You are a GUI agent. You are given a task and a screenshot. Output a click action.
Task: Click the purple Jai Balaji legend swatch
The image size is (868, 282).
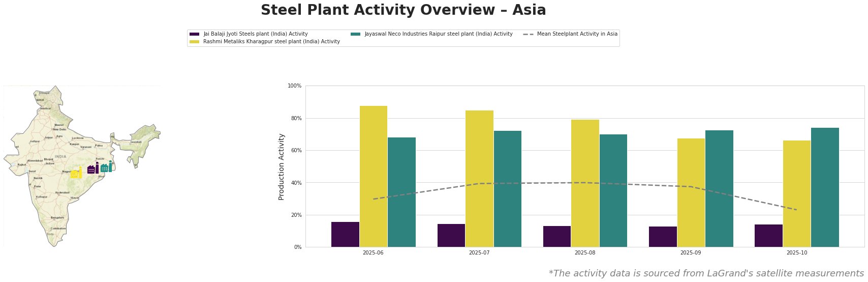coord(194,34)
